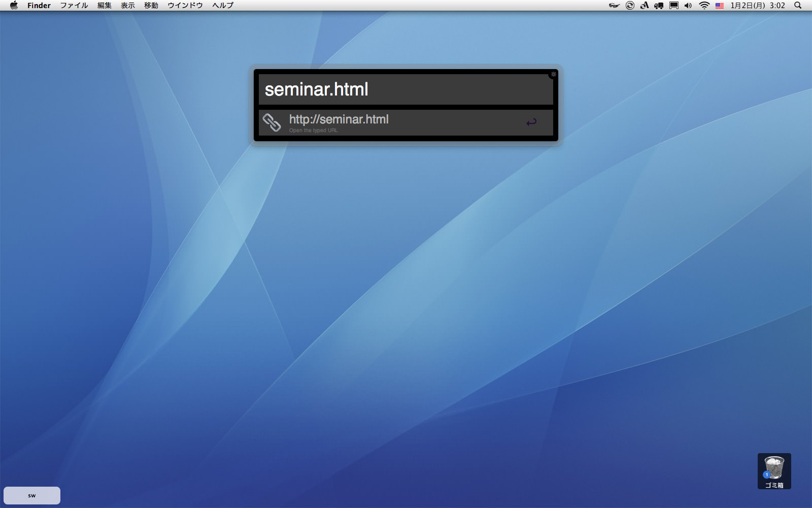812x508 pixels.
Task: Open the launcher preferences gear icon
Action: [554, 74]
